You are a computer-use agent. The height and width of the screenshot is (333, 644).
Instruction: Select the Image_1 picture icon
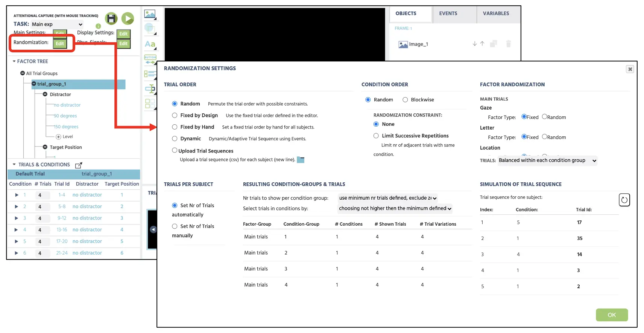[x=403, y=44]
